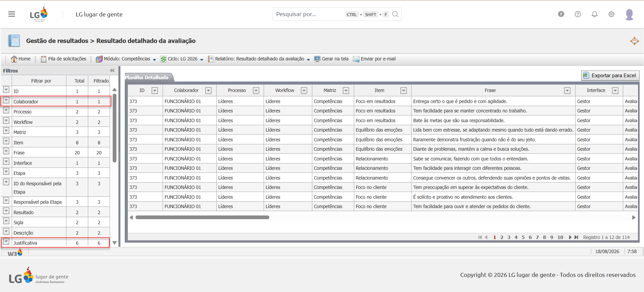
Task: Open the Matriz column filter dropdown
Action: point(346,91)
